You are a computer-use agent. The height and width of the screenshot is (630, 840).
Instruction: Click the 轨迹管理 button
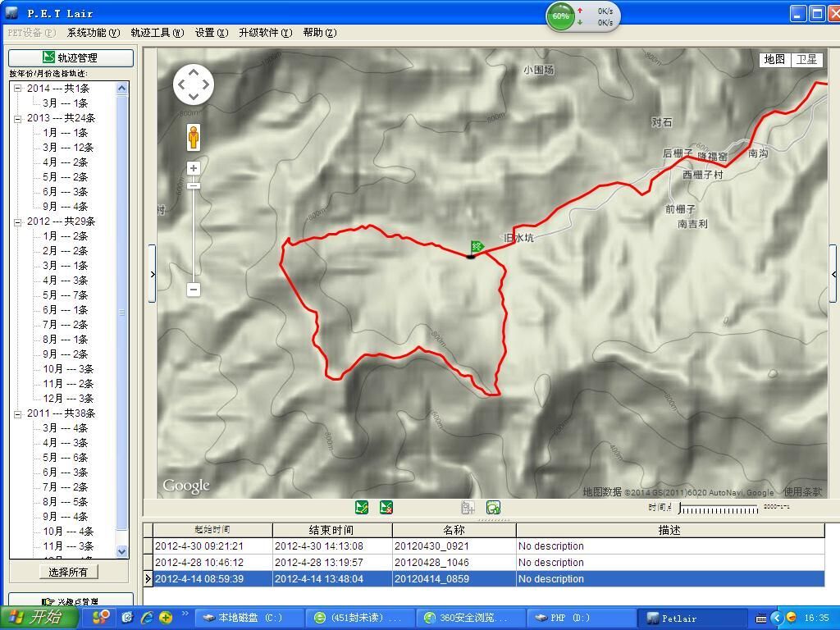pyautogui.click(x=71, y=57)
